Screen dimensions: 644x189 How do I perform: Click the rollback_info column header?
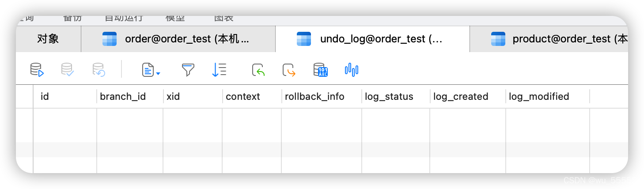tap(321, 96)
